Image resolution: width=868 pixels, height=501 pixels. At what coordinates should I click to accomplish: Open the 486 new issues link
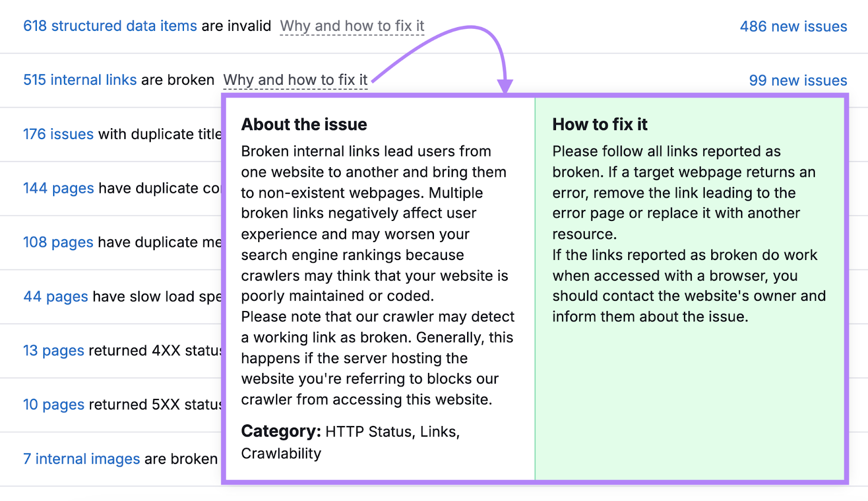tap(793, 27)
